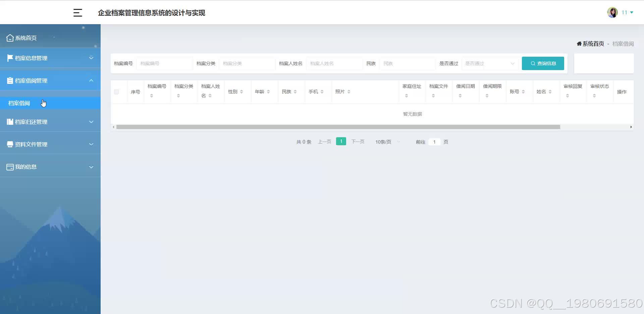Type in the 档案编号 input field
644x314 pixels.
click(x=164, y=63)
